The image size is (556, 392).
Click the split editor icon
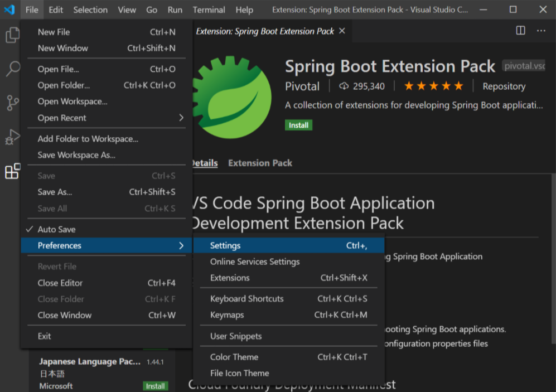[520, 31]
